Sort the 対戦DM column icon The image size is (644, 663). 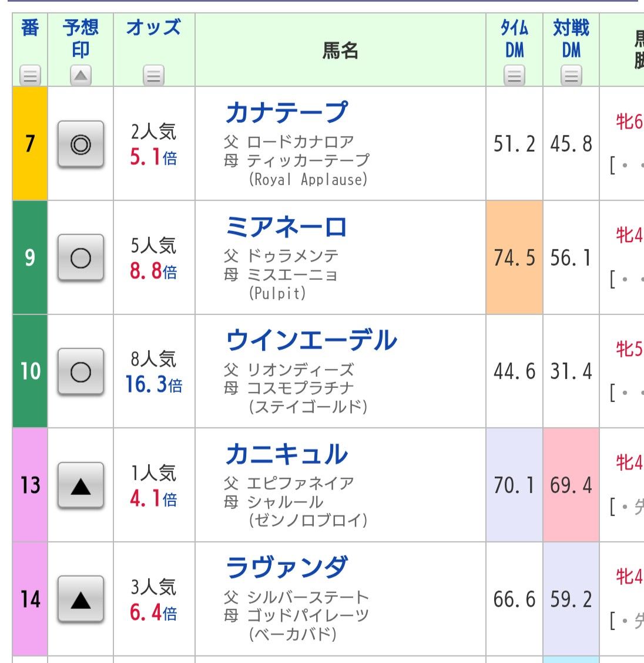click(571, 76)
